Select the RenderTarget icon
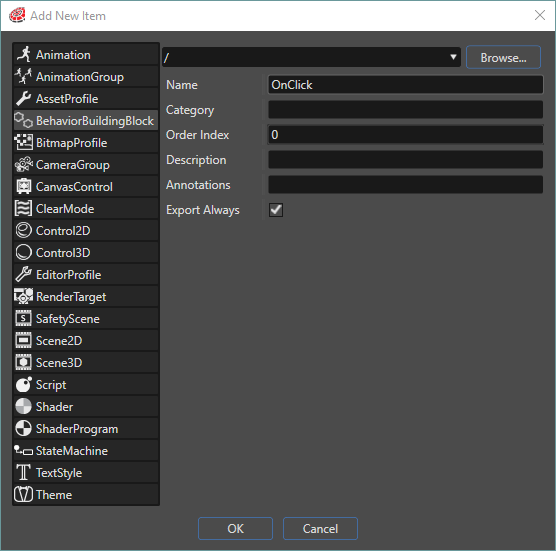 23,297
